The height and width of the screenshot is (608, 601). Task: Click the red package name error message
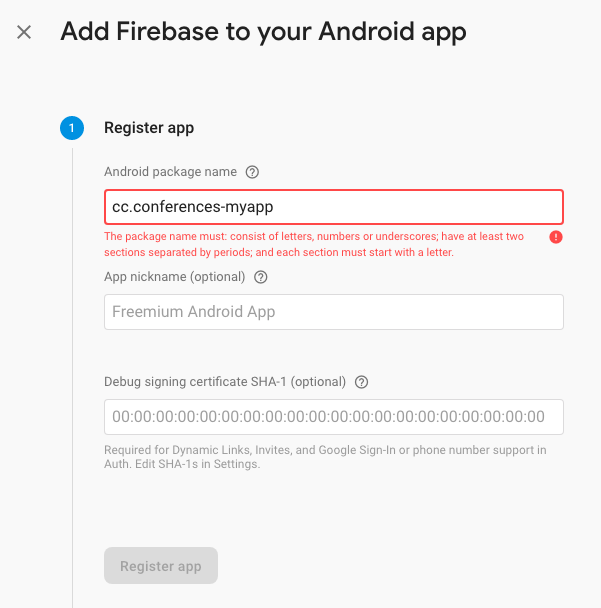314,244
